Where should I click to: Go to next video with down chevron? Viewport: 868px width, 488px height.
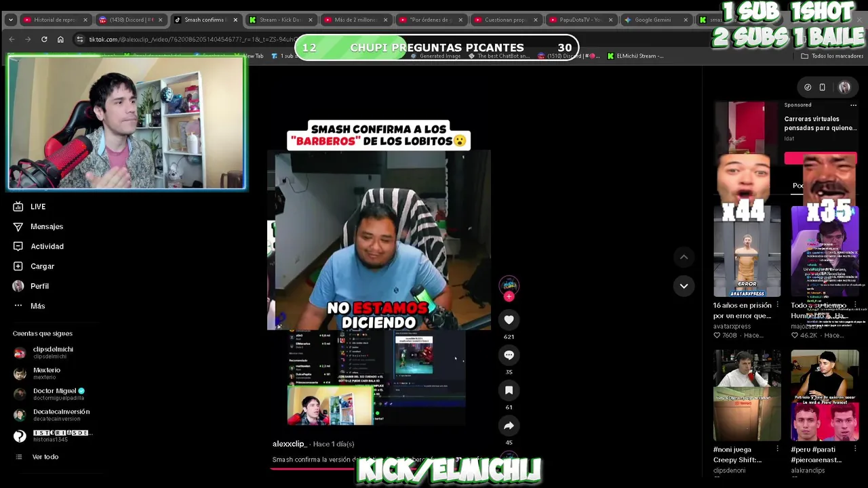684,286
